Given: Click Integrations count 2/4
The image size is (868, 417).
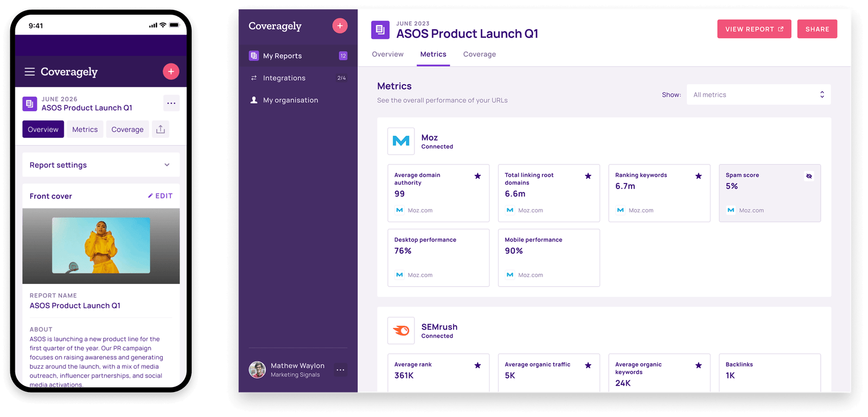Looking at the screenshot, I should pyautogui.click(x=341, y=78).
